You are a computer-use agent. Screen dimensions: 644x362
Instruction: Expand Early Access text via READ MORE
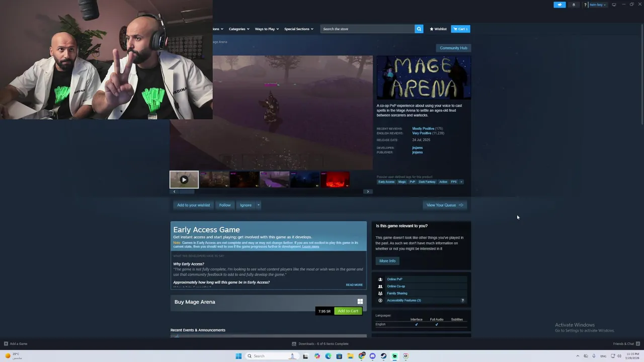point(354,285)
